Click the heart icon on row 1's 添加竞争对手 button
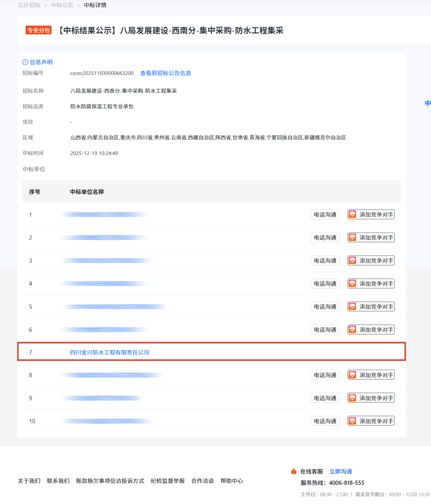The image size is (431, 504). point(352,214)
